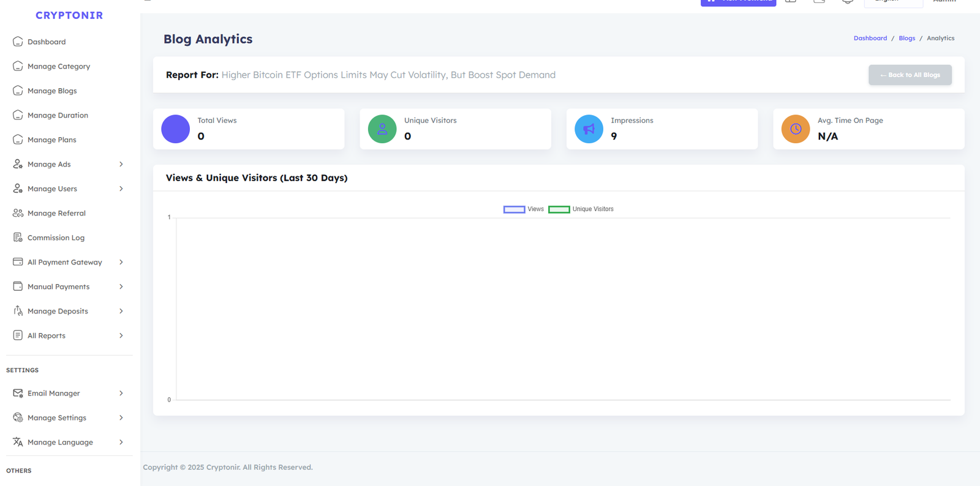Expand the All Reports submenu arrow
Image resolution: width=980 pixels, height=486 pixels.
[121, 335]
